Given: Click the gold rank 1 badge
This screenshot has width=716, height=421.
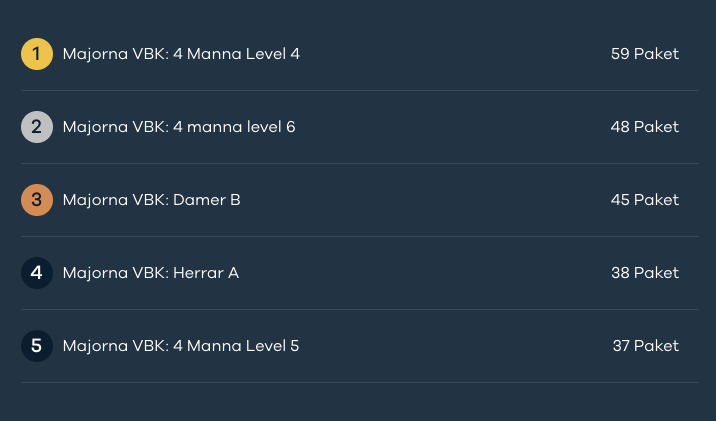Looking at the screenshot, I should pos(37,54).
